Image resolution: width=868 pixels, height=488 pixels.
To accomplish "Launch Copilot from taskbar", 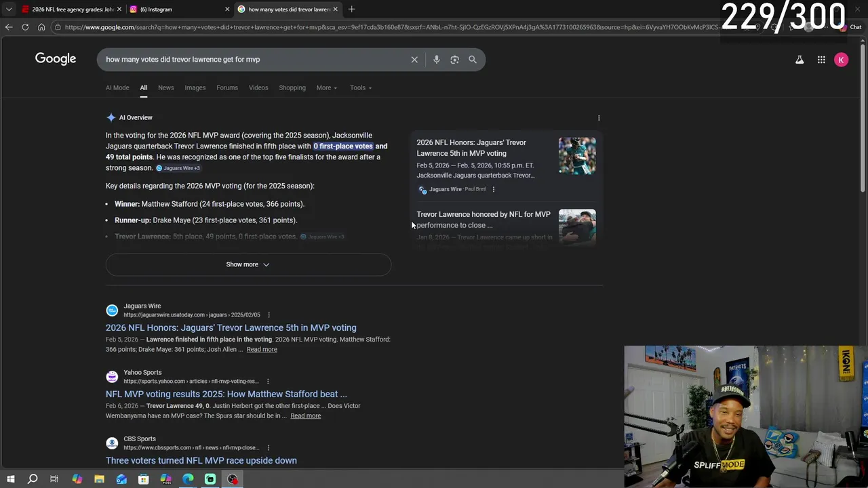I will [77, 479].
